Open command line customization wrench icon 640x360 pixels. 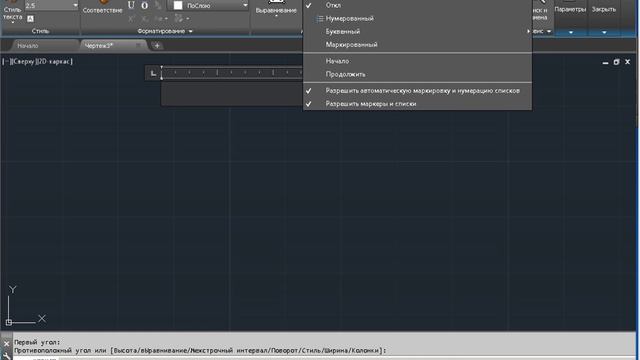pos(6,356)
